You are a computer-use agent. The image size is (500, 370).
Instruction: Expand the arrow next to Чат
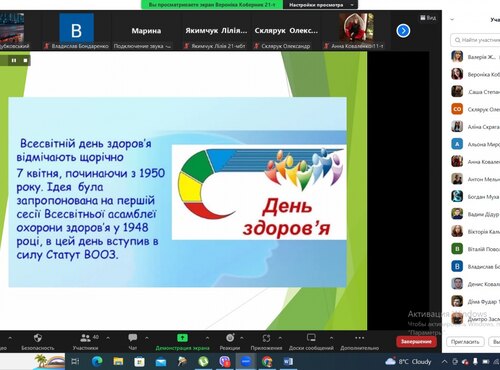[x=147, y=338]
